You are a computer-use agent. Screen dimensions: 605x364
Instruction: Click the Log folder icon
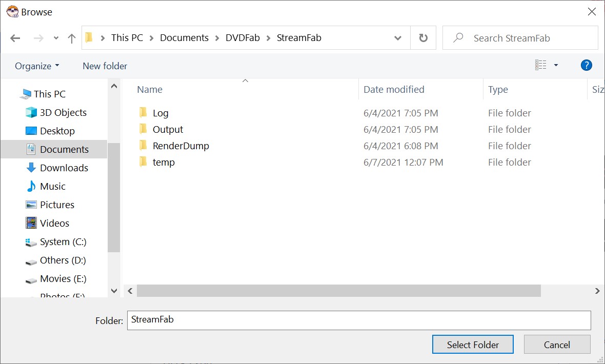143,113
